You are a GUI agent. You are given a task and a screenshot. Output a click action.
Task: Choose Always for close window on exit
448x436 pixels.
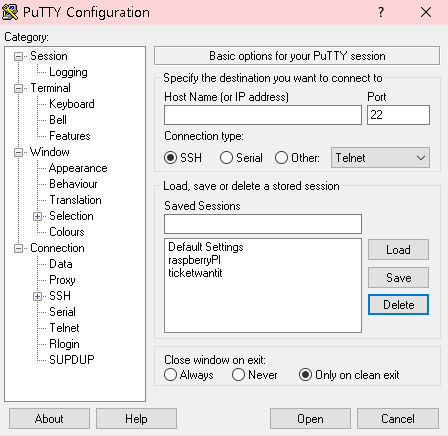pyautogui.click(x=170, y=375)
